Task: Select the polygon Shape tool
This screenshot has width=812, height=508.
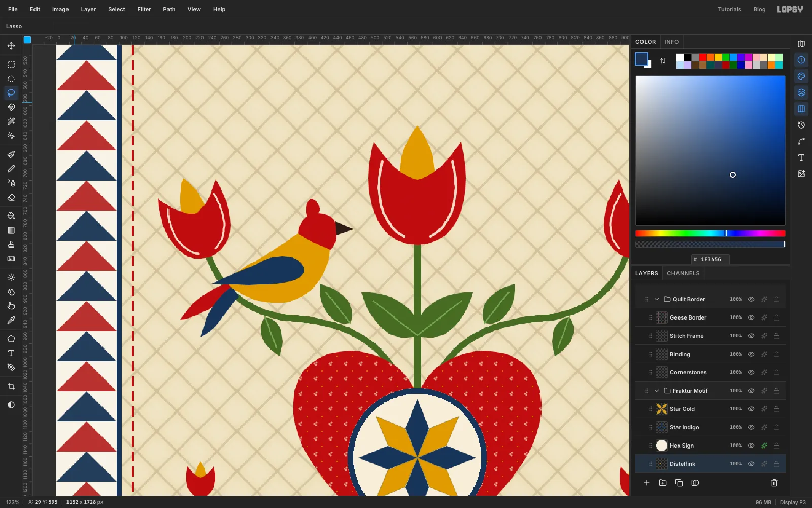Action: pyautogui.click(x=11, y=339)
